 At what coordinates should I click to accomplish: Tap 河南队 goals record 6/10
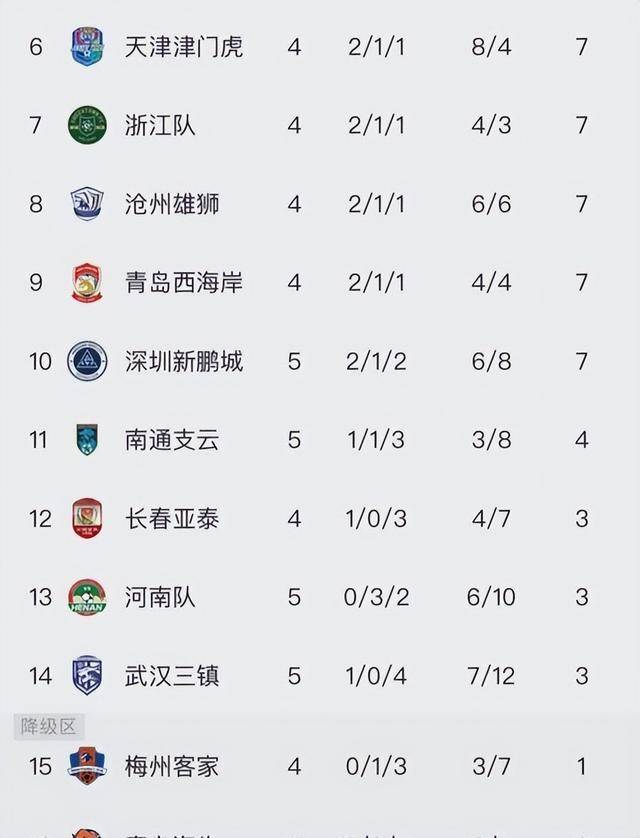[491, 597]
